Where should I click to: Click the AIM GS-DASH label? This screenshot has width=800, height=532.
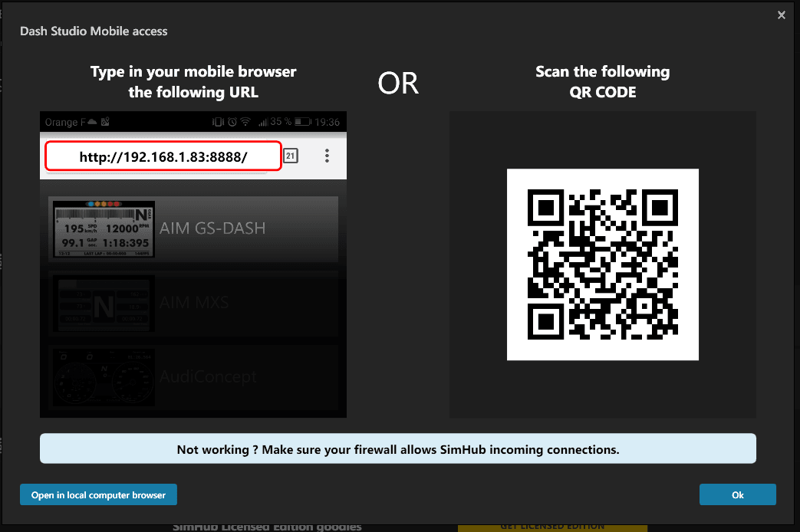coord(212,228)
